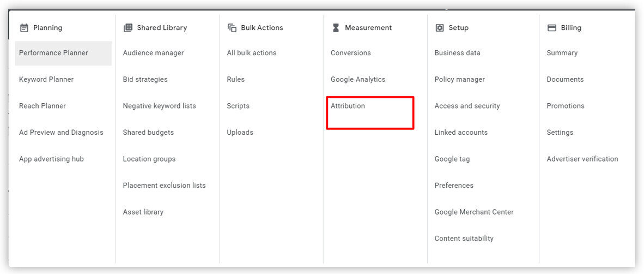The image size is (644, 274).
Task: Click the Shared Library grid icon
Action: (x=127, y=28)
